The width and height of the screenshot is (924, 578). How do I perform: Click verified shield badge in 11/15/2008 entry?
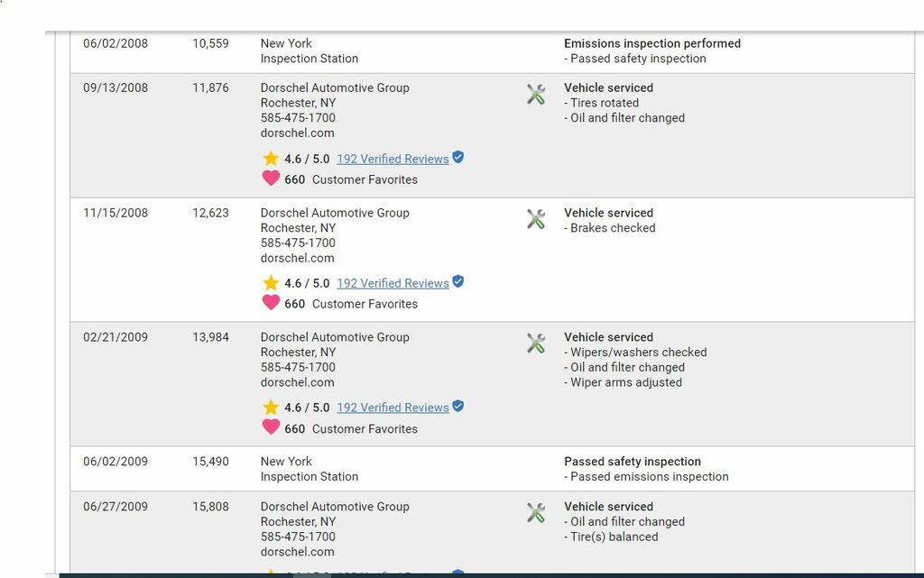click(458, 281)
